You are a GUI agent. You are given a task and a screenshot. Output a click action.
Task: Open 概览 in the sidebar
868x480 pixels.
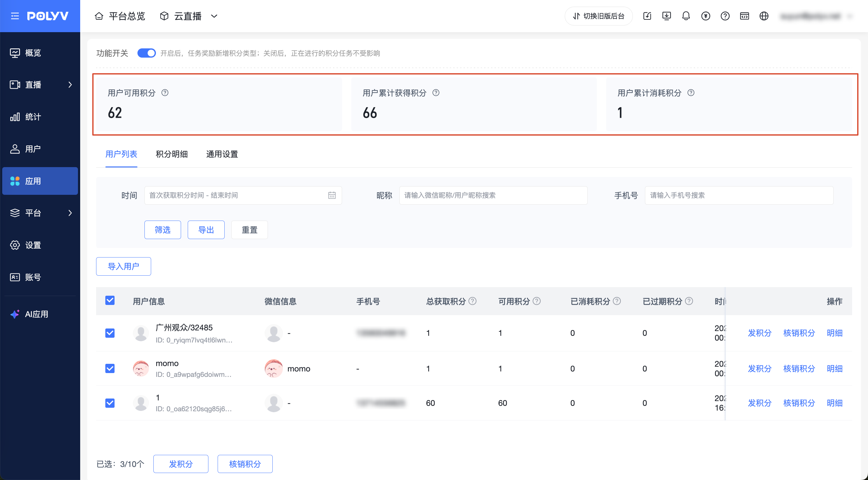(40, 53)
